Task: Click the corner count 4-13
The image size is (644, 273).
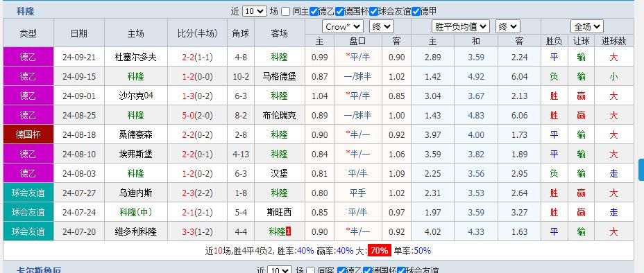Action: click(x=241, y=154)
